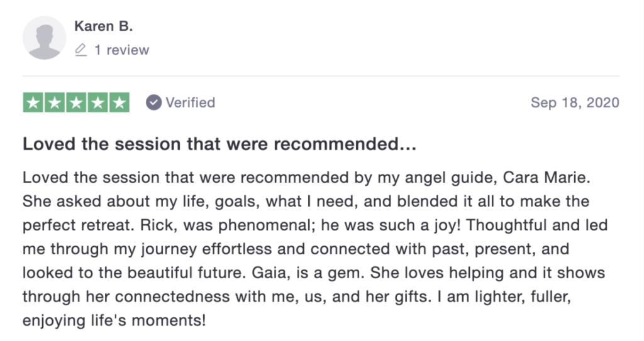
Task: Click the fourth green rating star
Action: click(x=97, y=103)
